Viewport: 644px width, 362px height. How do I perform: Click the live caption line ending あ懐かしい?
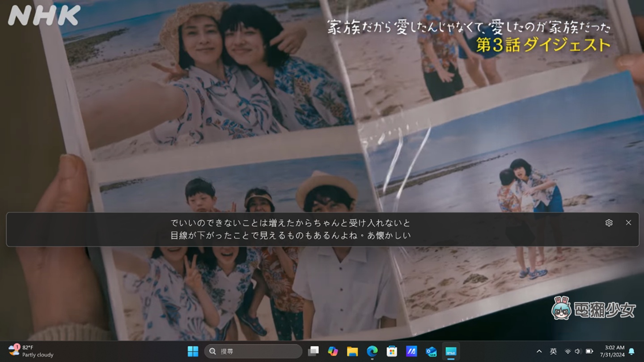[290, 235]
